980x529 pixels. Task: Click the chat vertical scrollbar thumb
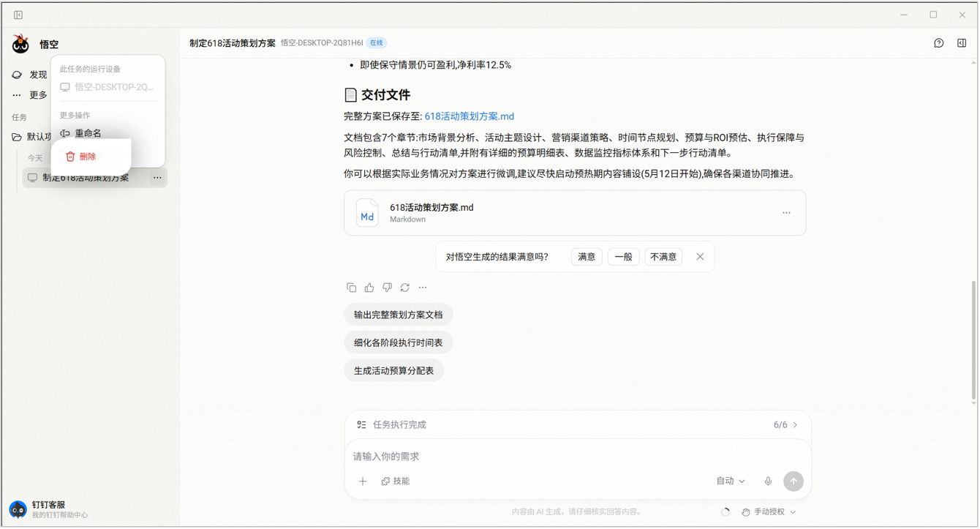click(973, 339)
